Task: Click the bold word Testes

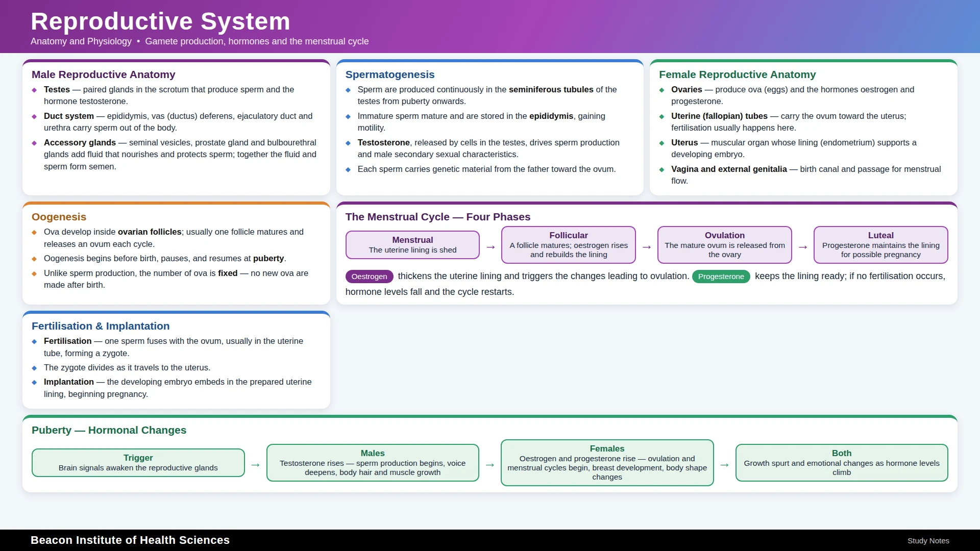Action: 57,89
